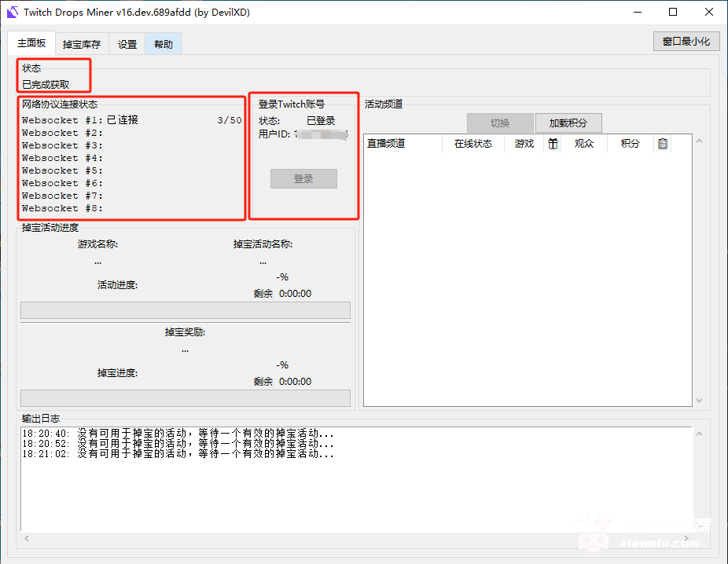Click the 切换 channel button
Viewport: 728px width, 564px height.
coord(500,123)
